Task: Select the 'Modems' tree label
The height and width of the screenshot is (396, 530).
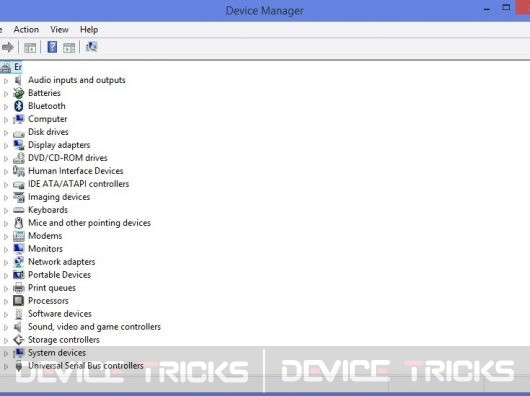Action: click(45, 236)
